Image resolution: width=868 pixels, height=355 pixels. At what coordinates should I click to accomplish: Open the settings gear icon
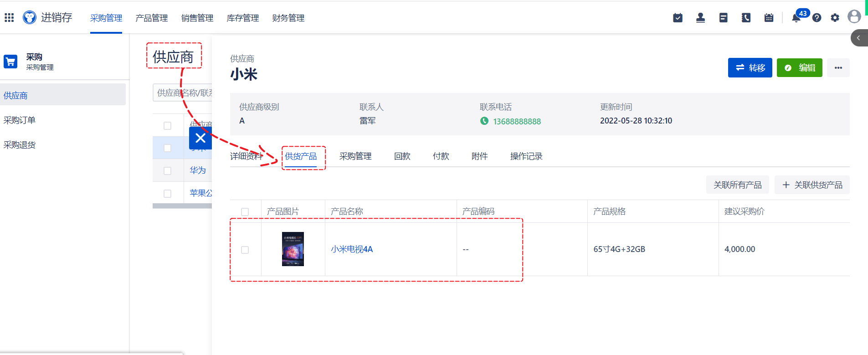coord(835,18)
